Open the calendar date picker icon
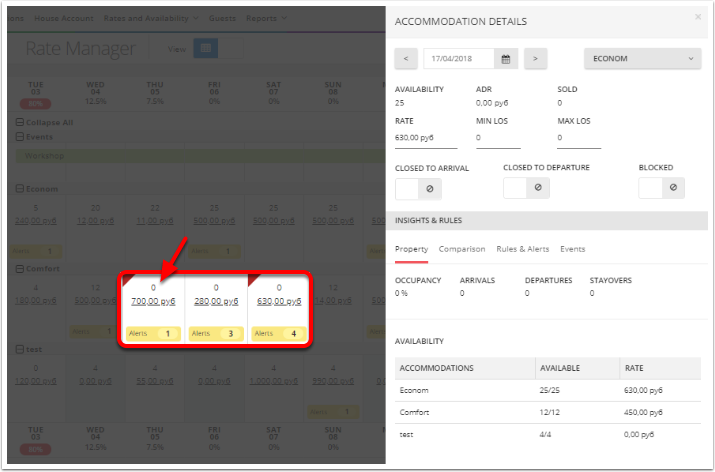715x472 pixels. pos(506,59)
